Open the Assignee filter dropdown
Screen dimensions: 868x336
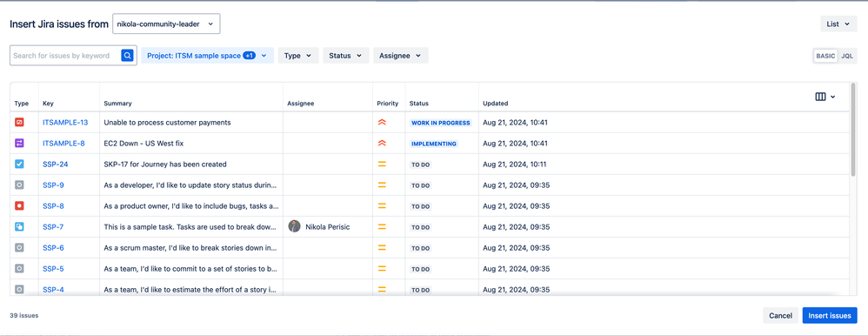click(400, 56)
